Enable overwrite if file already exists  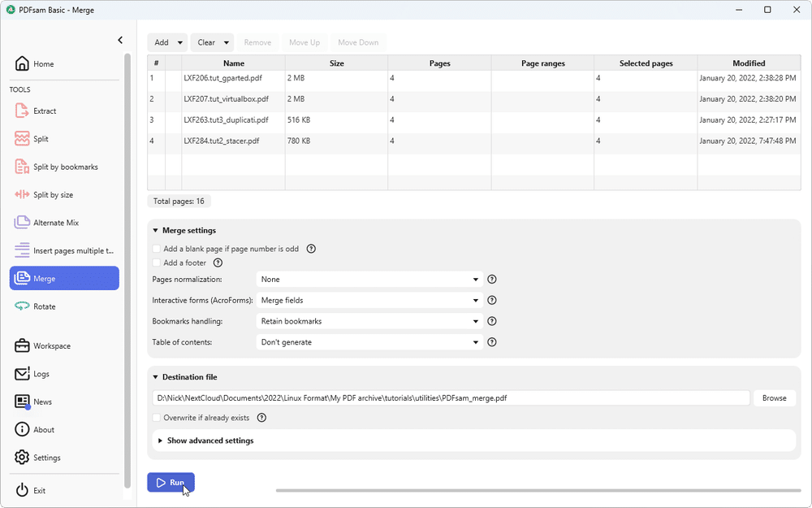coord(156,417)
